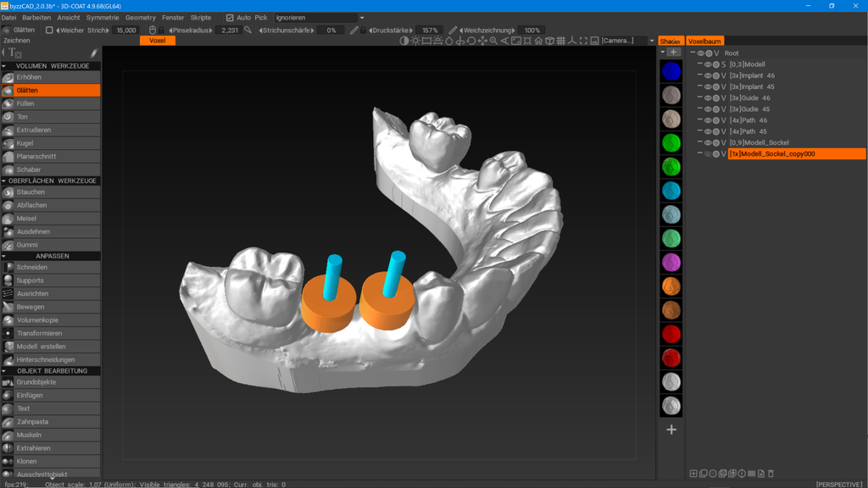Decrease Pinselradius with left arrow

pos(170,30)
